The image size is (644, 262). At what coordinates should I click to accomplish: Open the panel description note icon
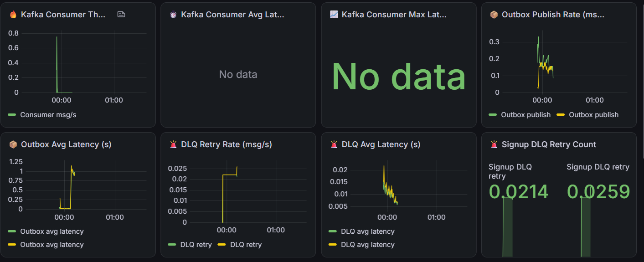121,14
